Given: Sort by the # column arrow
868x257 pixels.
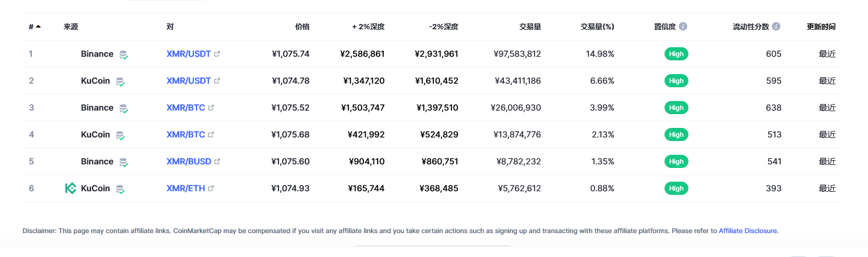Looking at the screenshot, I should 38,26.
